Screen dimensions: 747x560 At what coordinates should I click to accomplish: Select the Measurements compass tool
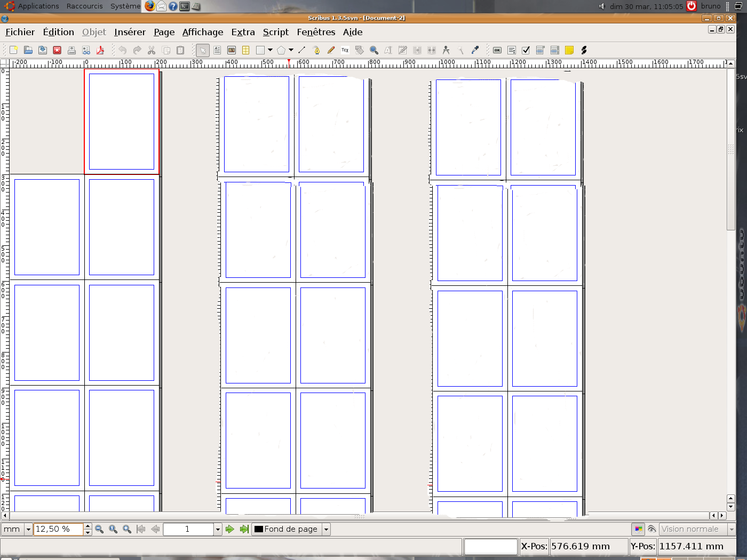point(446,50)
